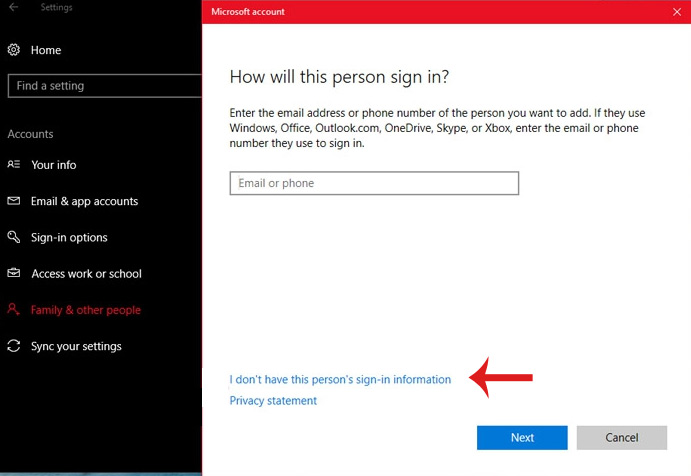
Task: Click the Home gear icon
Action: pyautogui.click(x=14, y=50)
